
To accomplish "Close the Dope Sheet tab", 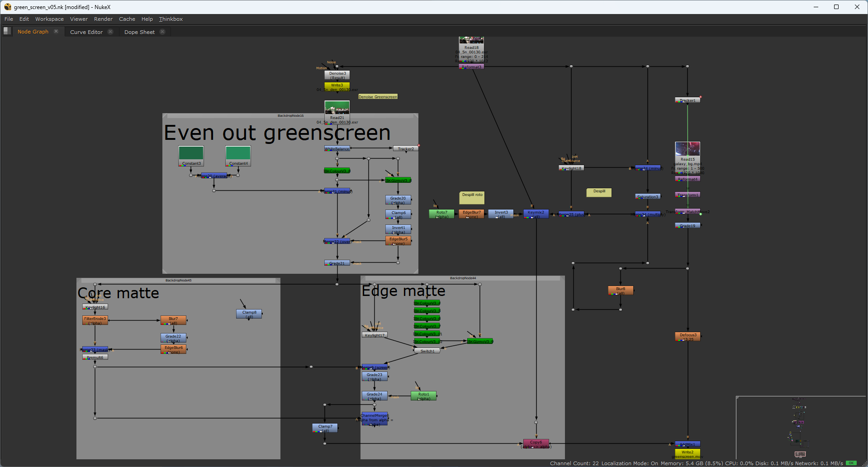I will 162,32.
